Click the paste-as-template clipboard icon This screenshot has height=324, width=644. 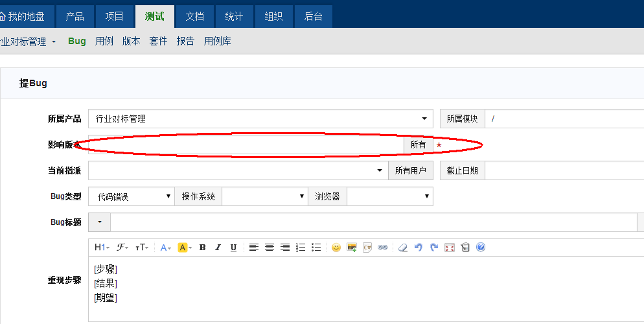[x=465, y=247]
